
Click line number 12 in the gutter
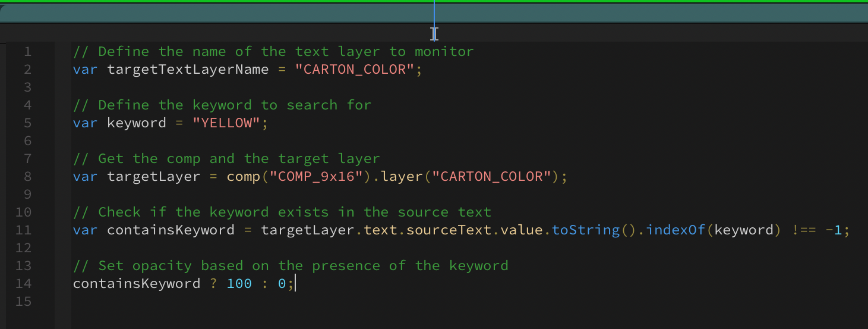pos(24,247)
